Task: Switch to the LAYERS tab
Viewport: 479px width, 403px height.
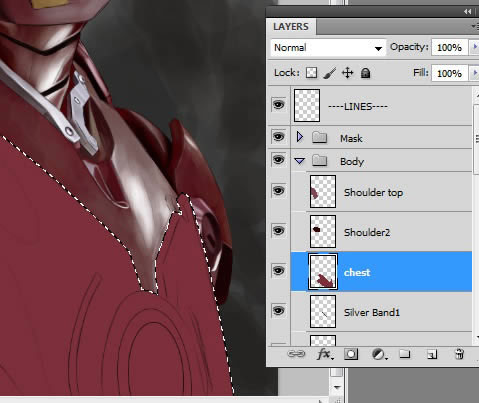Action: 291,27
